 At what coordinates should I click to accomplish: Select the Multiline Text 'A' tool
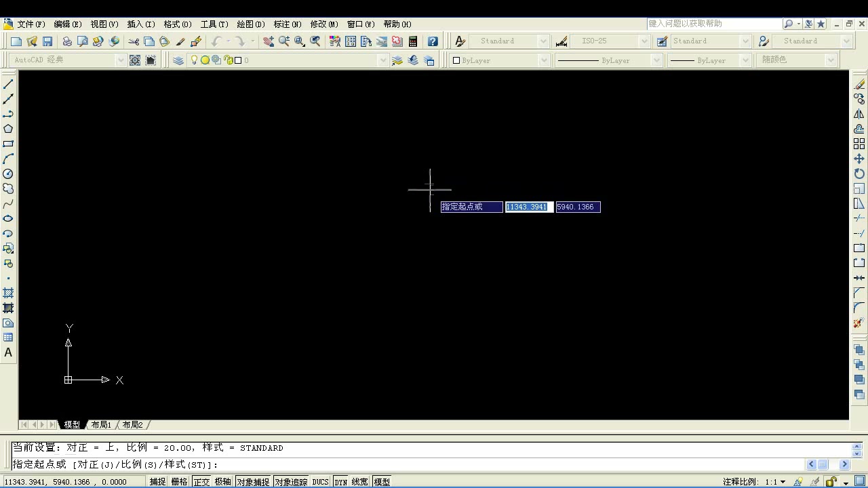pos(8,352)
